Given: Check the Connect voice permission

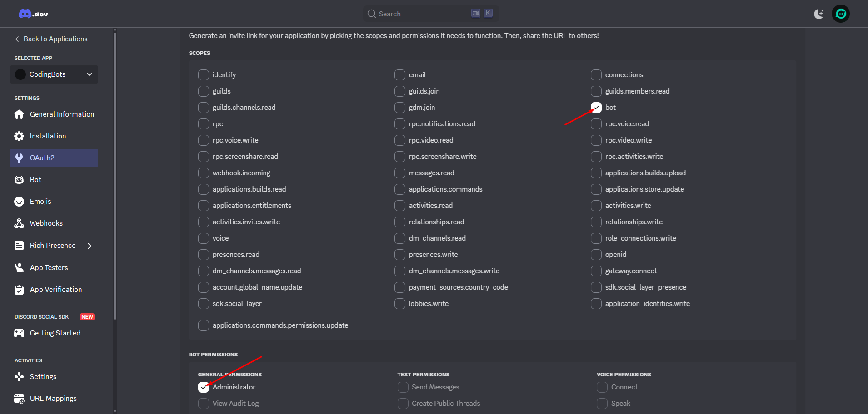Looking at the screenshot, I should [x=602, y=387].
